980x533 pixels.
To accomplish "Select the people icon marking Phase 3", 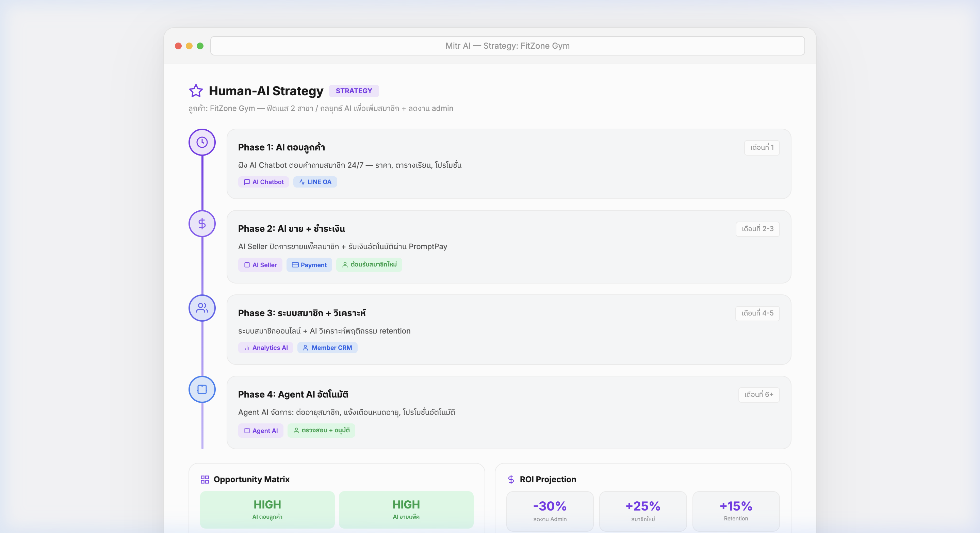I will 202,308.
